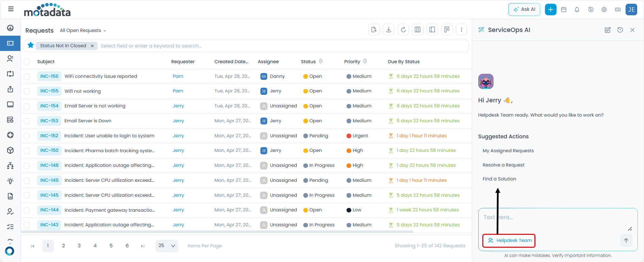Click the Ask AI button
Screen dimensions: 644x262
coord(524,10)
